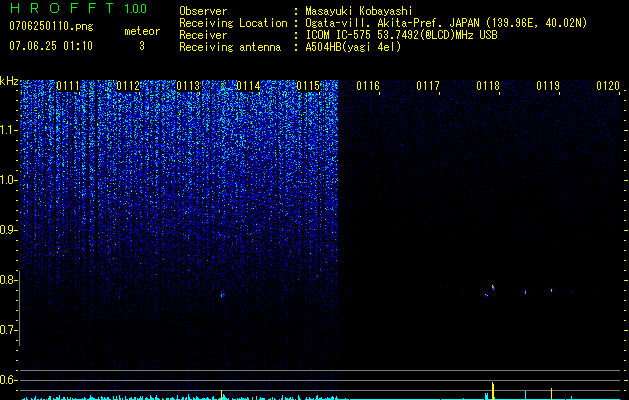629x400 pixels.
Task: Click the 0111 time marker
Action: point(68,86)
